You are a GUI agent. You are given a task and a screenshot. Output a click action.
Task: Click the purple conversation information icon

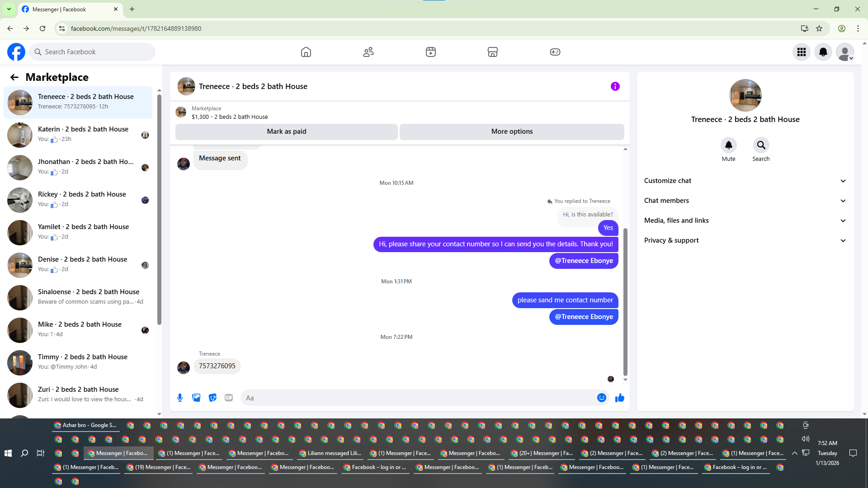tap(615, 86)
